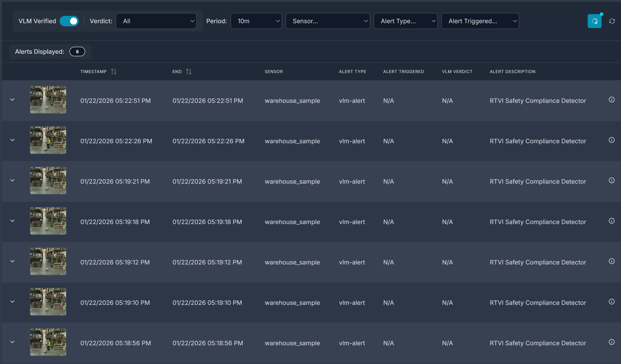Open info for the 05:19:12 alert row
This screenshot has width=621, height=364.
click(x=612, y=261)
